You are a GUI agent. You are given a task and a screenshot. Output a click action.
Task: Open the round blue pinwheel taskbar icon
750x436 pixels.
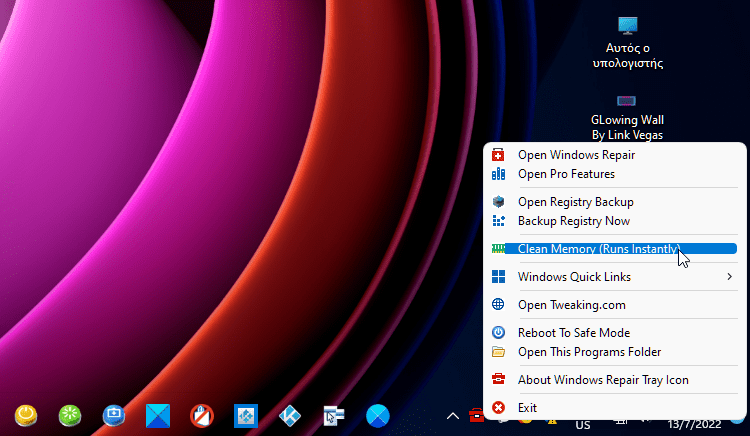point(377,415)
